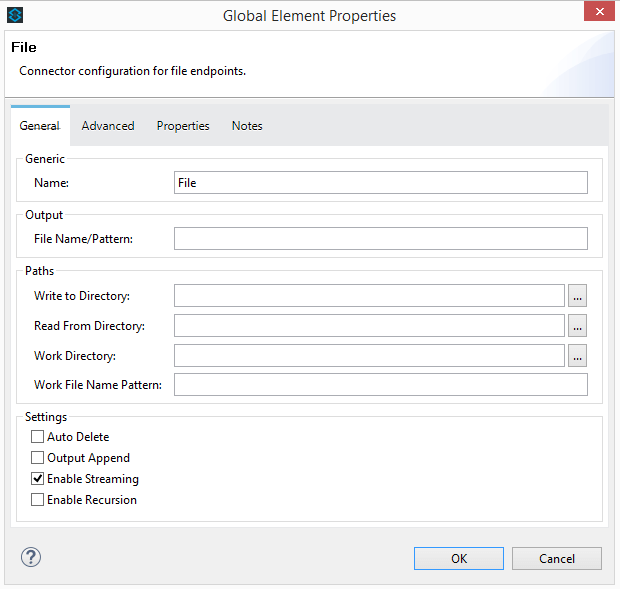Uncheck the Enable Streaming checkbox

click(38, 479)
